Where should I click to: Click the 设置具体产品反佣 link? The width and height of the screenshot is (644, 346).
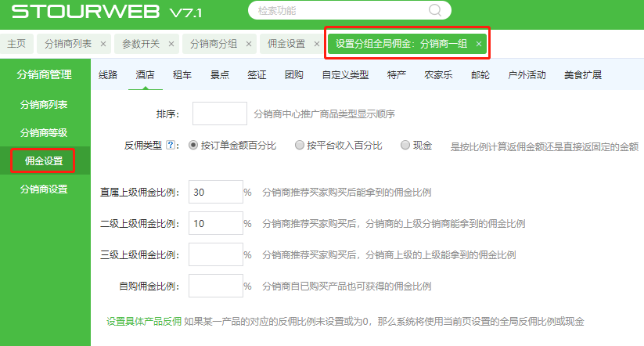click(144, 322)
